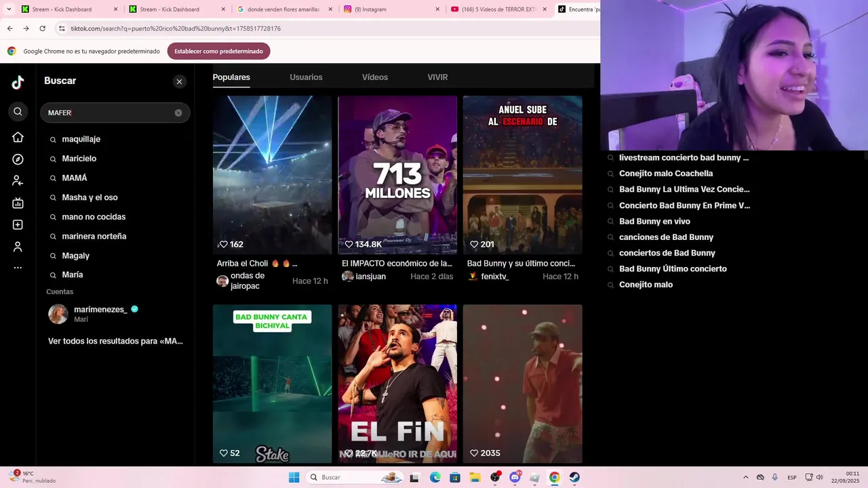Open the Chrome tab search dropdown arrow
868x488 pixels.
pyautogui.click(x=9, y=9)
